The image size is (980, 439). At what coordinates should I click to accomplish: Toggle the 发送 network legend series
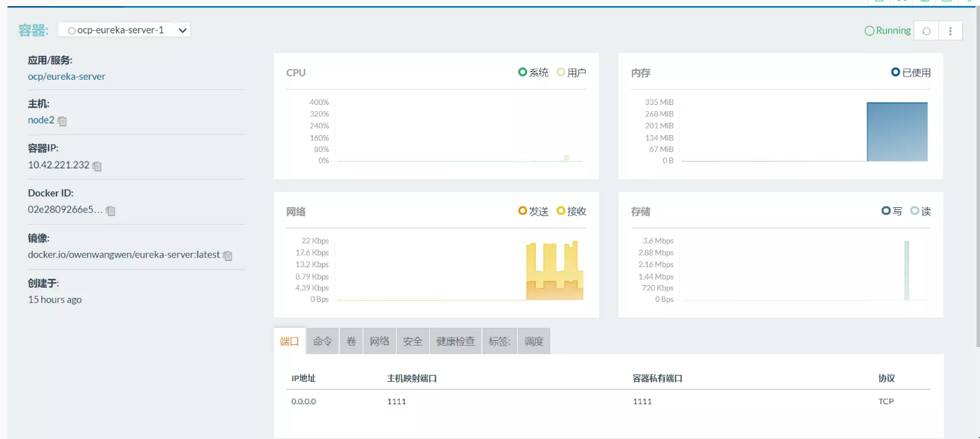click(533, 211)
